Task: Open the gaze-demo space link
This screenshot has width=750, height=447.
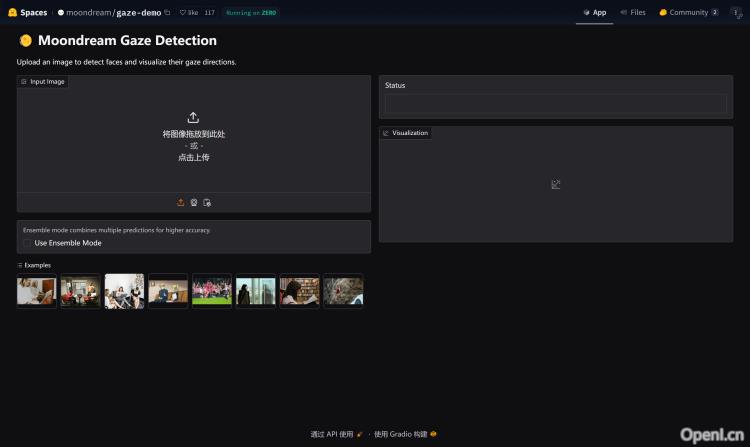Action: click(139, 12)
